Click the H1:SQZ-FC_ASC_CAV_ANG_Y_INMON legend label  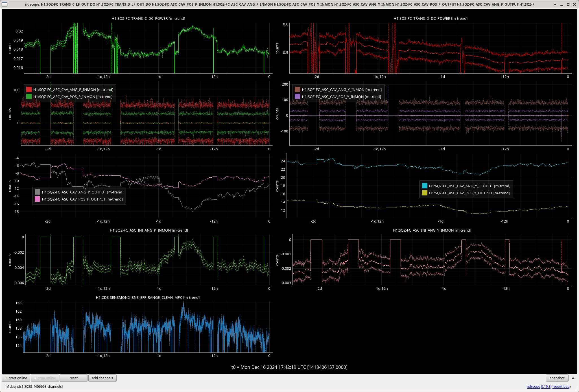342,90
